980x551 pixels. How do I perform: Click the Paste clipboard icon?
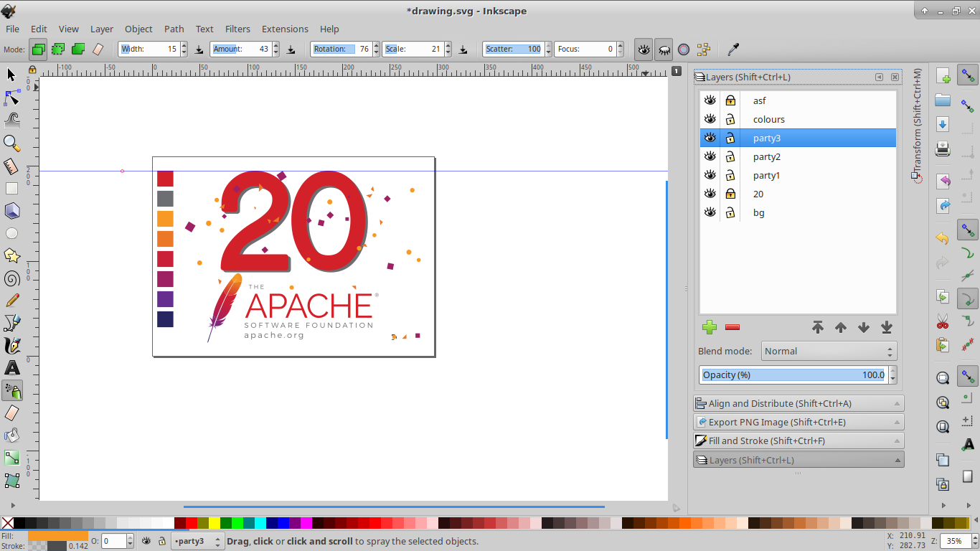point(943,346)
